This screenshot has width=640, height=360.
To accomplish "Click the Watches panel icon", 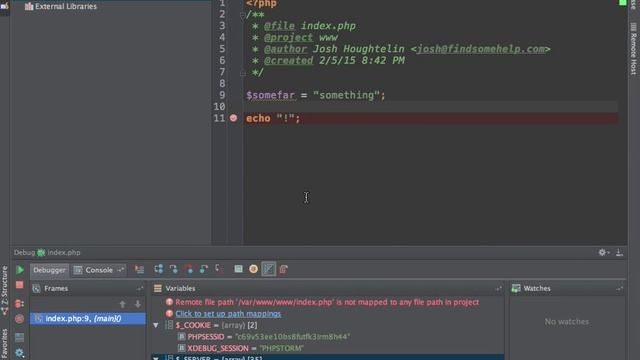I will tap(516, 289).
